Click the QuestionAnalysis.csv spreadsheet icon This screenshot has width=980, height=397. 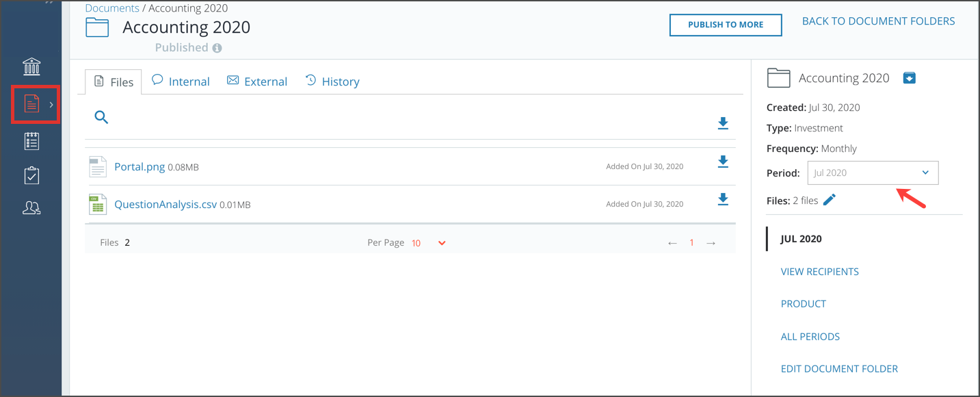pyautogui.click(x=98, y=204)
